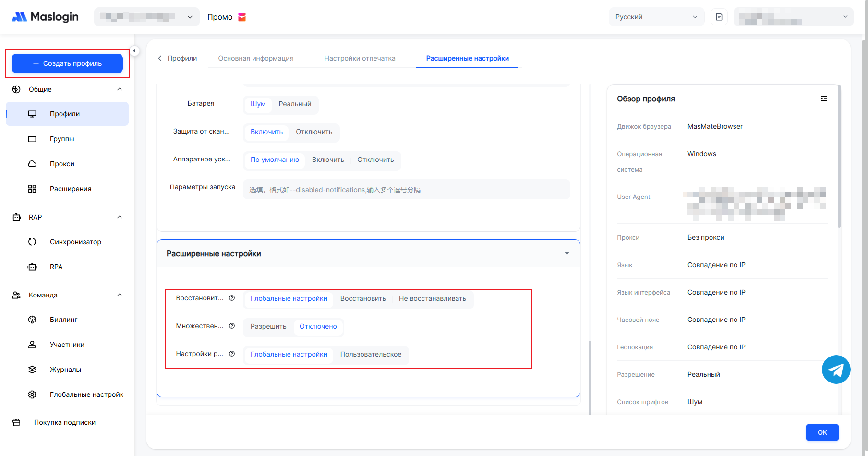The width and height of the screenshot is (868, 456).
Task: Select Отключить for scan protection
Action: click(314, 132)
